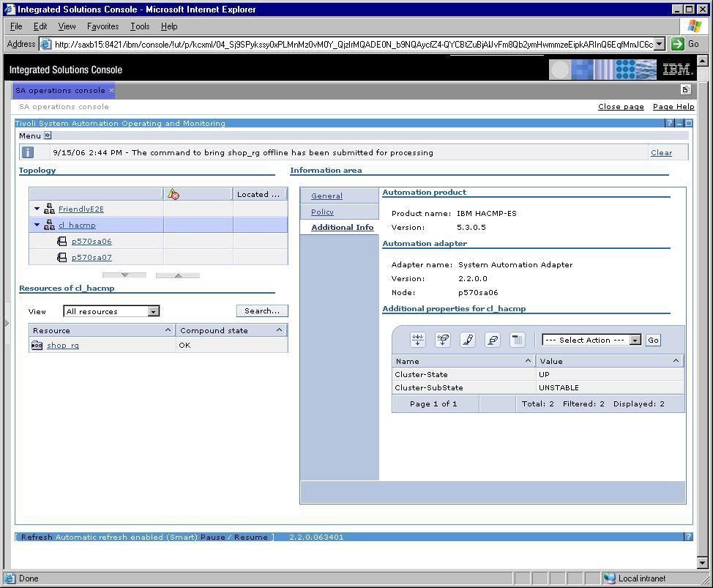Click Resume in the automatic refresh bar
Image resolution: width=713 pixels, height=588 pixels.
[251, 537]
